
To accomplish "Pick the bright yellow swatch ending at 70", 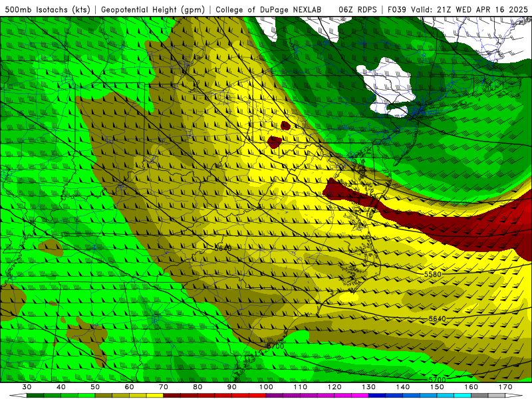I will (155, 396).
